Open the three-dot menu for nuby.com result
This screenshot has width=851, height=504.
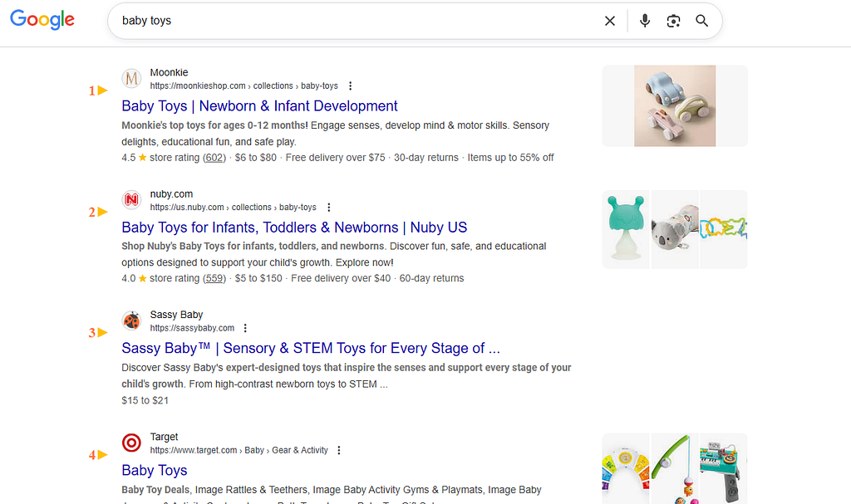[329, 208]
